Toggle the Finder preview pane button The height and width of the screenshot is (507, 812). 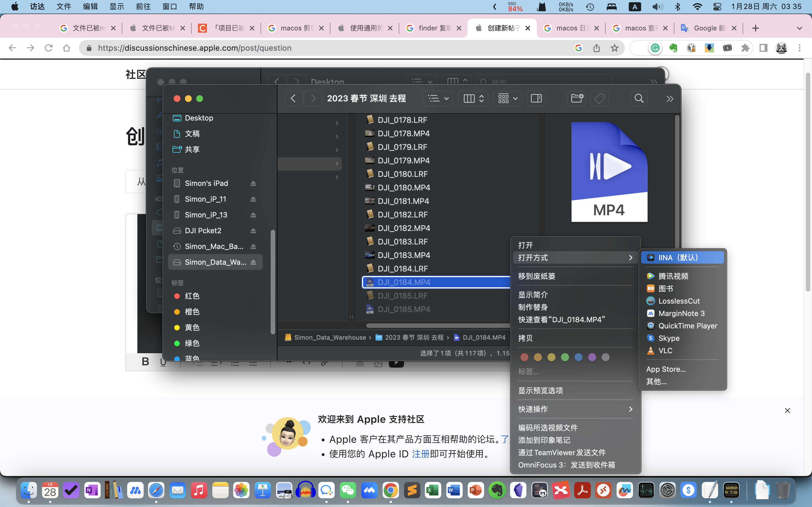(x=536, y=98)
